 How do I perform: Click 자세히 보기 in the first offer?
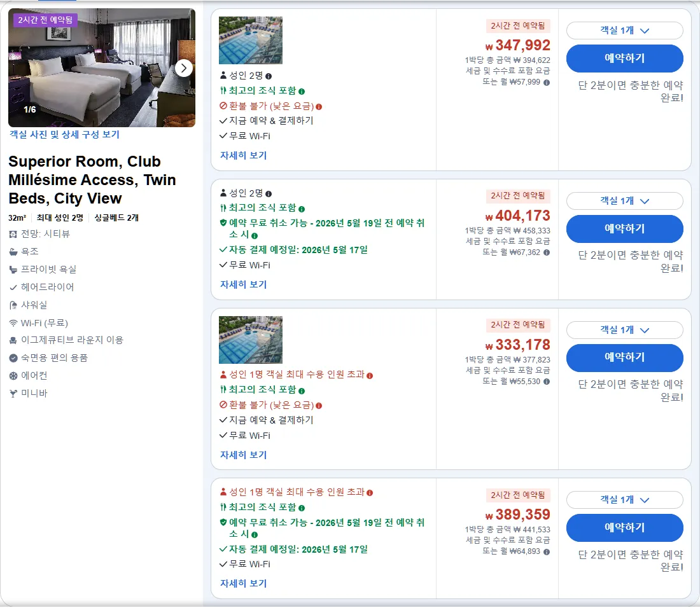tap(243, 155)
